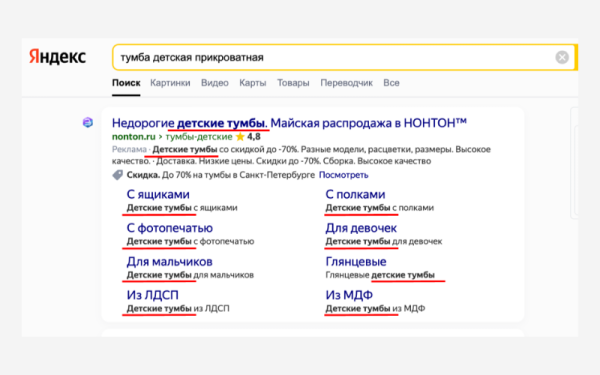The image size is (600, 375).
Task: Click the description Детские тумбы с полками
Action: coord(380,208)
